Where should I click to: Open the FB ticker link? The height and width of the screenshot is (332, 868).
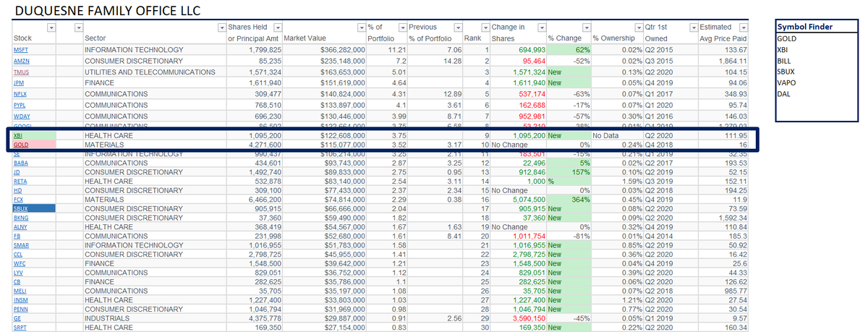click(16, 236)
